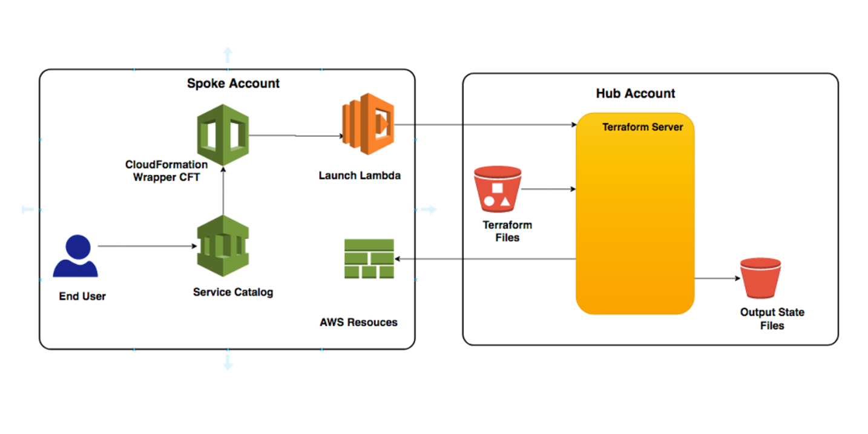Select the blue End User icon
This screenshot has height=434, width=868.
pos(76,256)
